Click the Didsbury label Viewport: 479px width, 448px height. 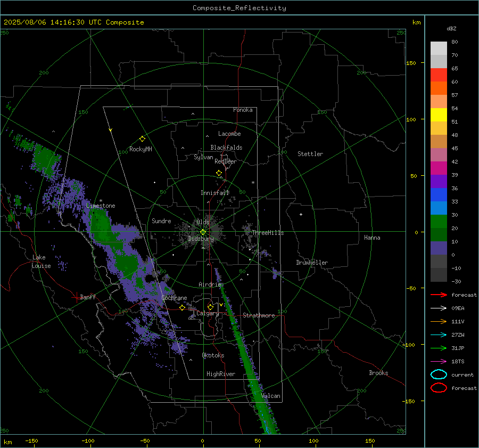tap(201, 239)
